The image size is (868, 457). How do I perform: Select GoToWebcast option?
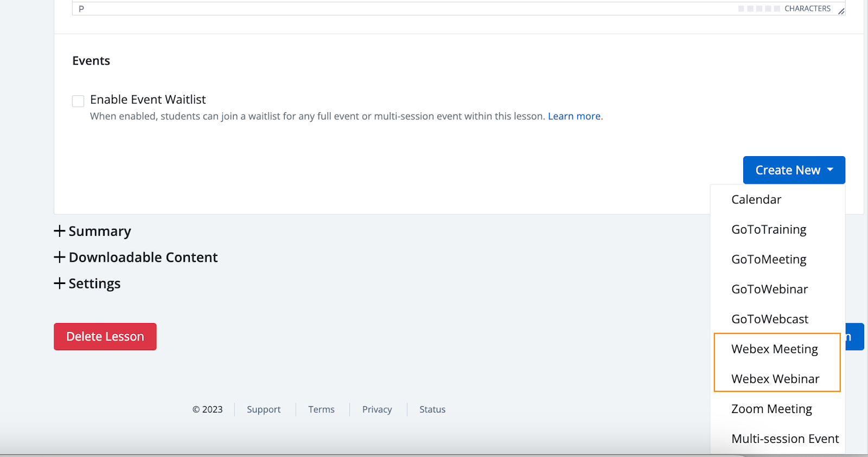(x=769, y=319)
